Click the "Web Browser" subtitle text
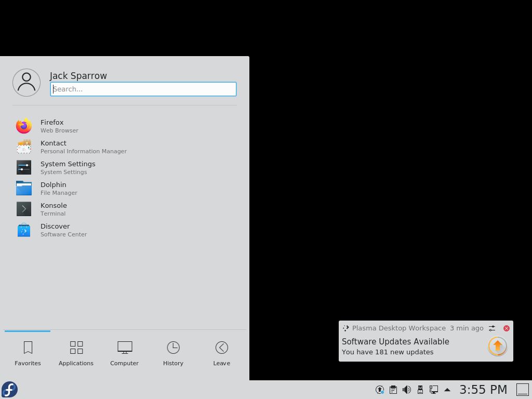Screen dimensions: 532x399 coord(59,130)
